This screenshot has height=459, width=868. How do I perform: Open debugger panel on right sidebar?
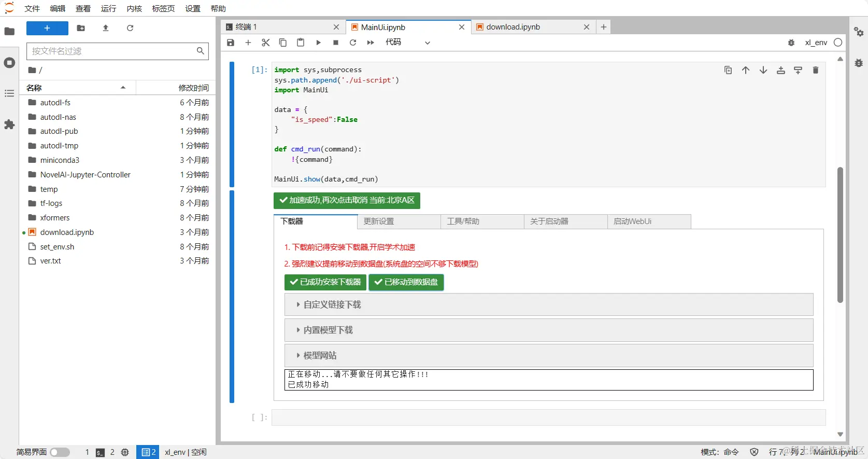(859, 63)
